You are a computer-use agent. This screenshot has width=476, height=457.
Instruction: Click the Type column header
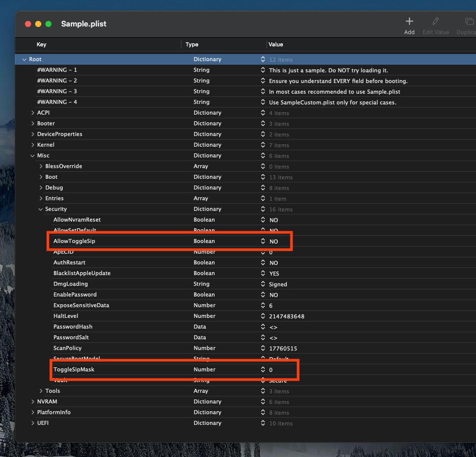pos(192,45)
